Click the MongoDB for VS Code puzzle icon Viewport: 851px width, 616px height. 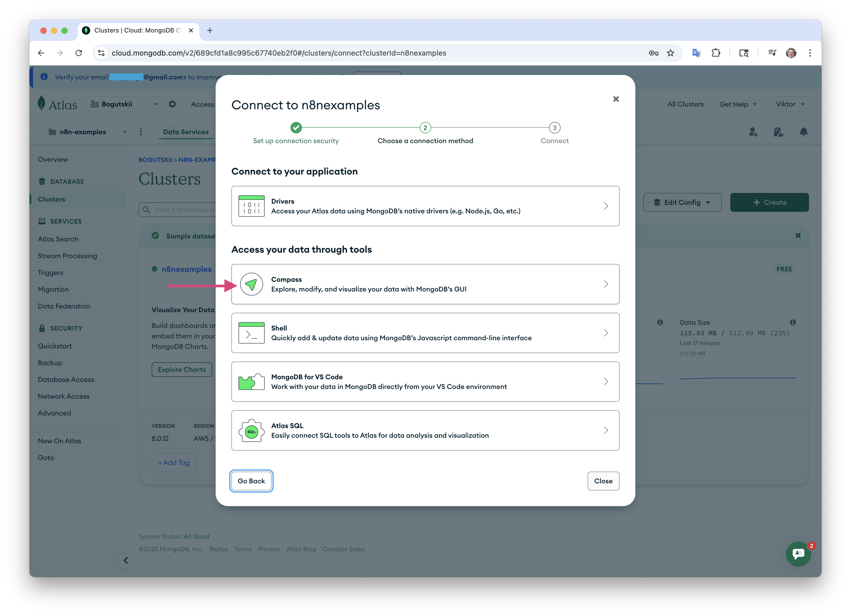click(251, 382)
